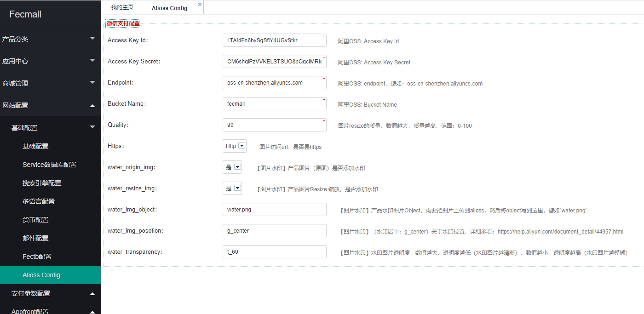Click the Quality hint mentioning 范围: 0-100
This screenshot has width=644, height=314.
coord(405,126)
